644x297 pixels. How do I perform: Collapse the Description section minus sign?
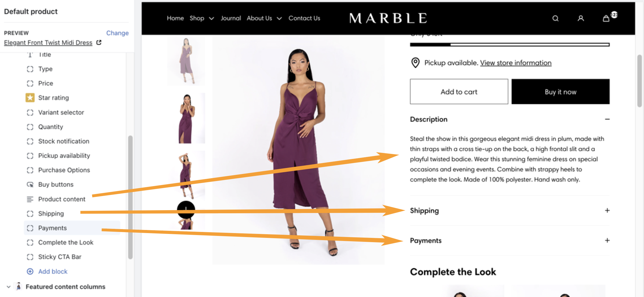point(607,119)
